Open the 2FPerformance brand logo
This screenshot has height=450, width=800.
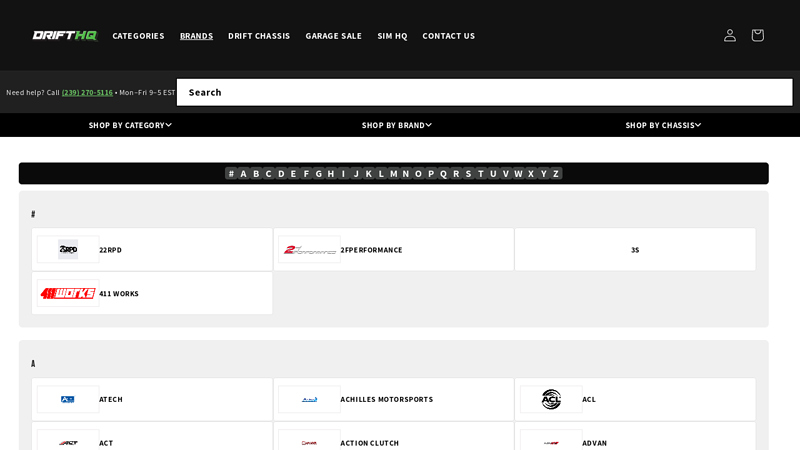pyautogui.click(x=309, y=249)
